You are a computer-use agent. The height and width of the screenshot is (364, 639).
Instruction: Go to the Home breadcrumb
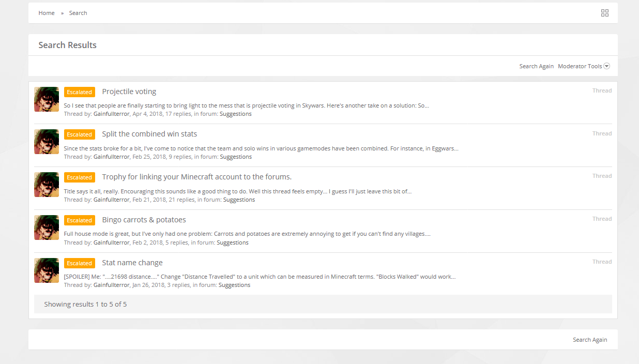(x=47, y=13)
